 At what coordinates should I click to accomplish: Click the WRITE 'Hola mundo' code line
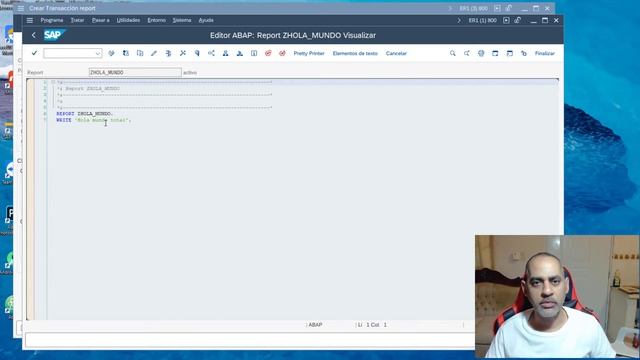(93, 120)
